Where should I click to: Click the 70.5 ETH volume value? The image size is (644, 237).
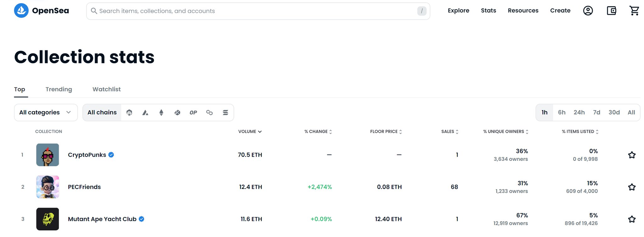(x=250, y=155)
